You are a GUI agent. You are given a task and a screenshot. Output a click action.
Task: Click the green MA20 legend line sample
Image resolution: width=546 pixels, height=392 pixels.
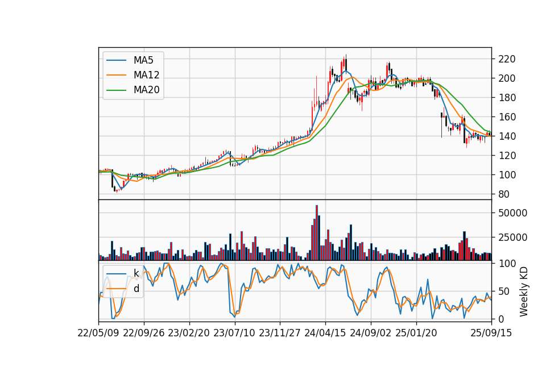(x=116, y=90)
